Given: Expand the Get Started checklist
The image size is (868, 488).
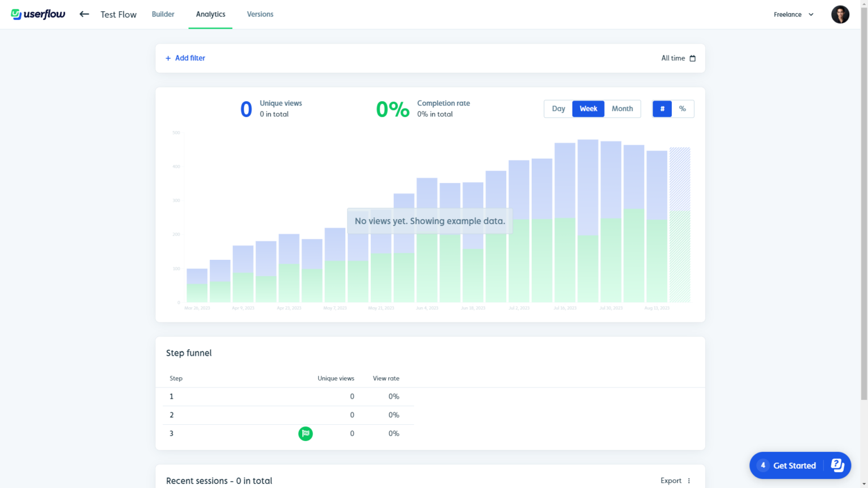Looking at the screenshot, I should coord(793,465).
